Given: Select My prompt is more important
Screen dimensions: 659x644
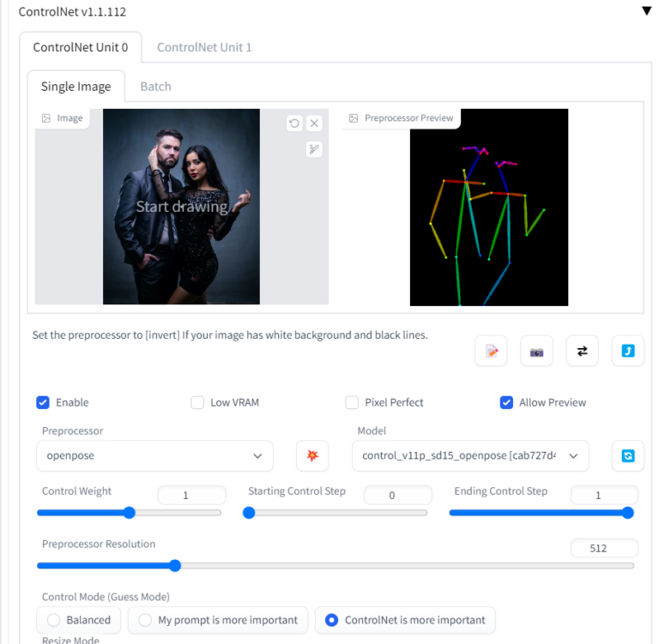Looking at the screenshot, I should 218,620.
